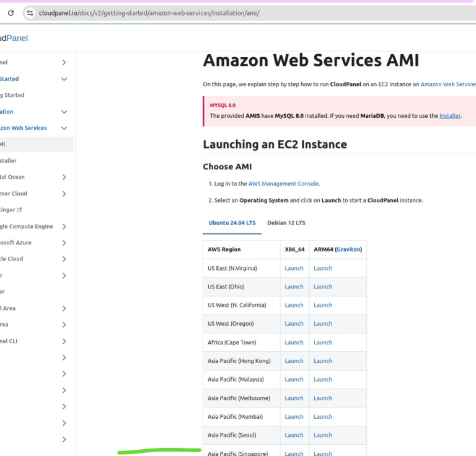
Task: Switch to the Ubuntu 24.04 LTS tab
Action: coord(232,223)
